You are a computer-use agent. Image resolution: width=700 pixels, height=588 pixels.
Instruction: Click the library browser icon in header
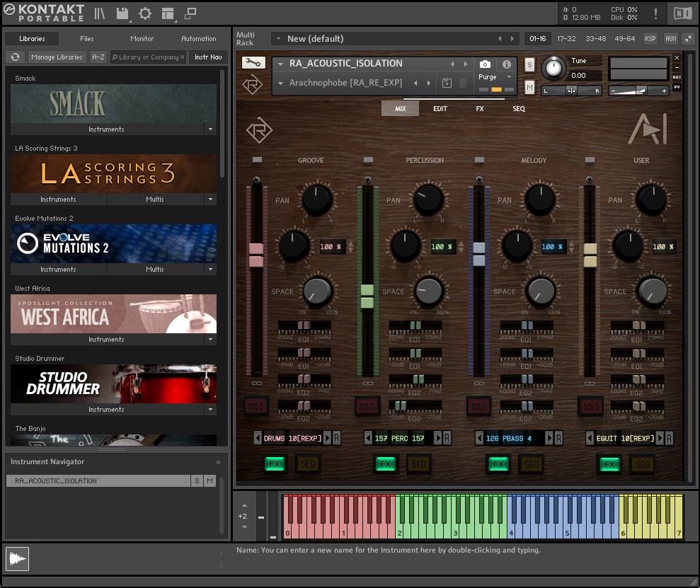click(x=100, y=13)
